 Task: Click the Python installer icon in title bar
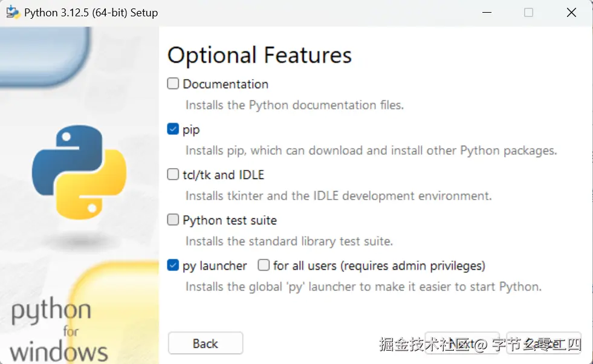[12, 13]
